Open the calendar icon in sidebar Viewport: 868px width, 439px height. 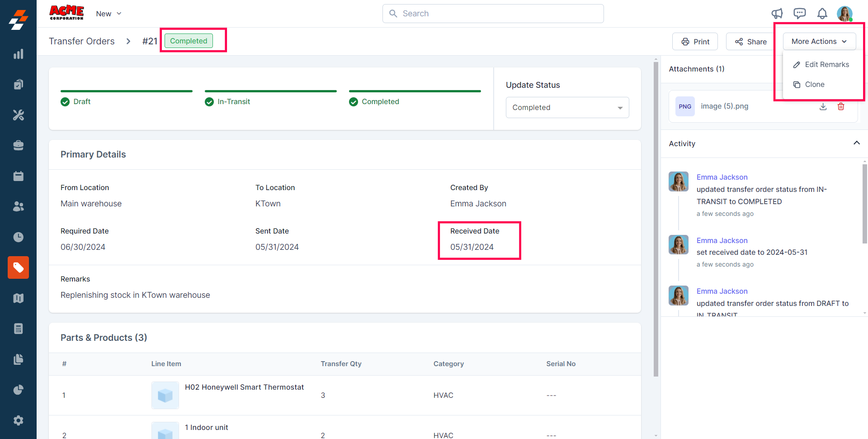(x=18, y=176)
